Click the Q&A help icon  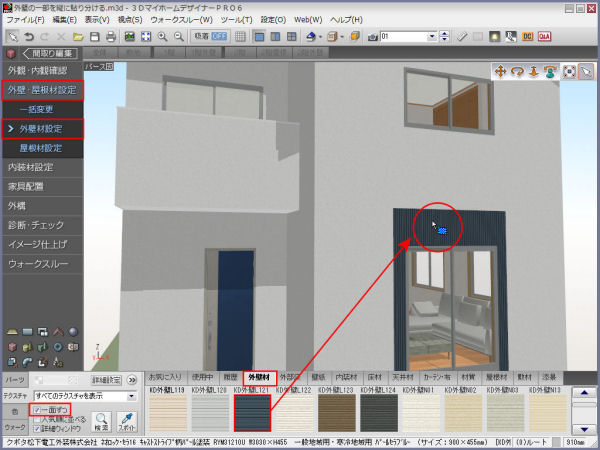545,37
